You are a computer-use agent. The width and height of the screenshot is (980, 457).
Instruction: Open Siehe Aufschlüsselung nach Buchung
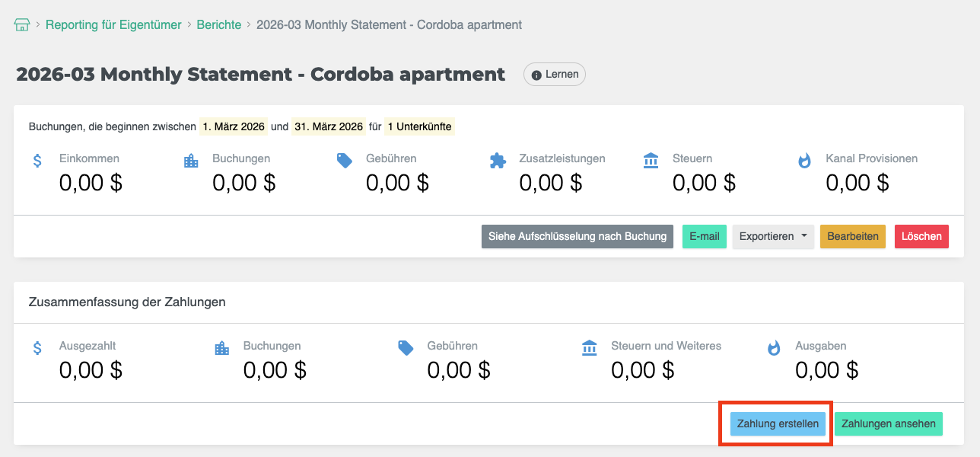tap(577, 236)
